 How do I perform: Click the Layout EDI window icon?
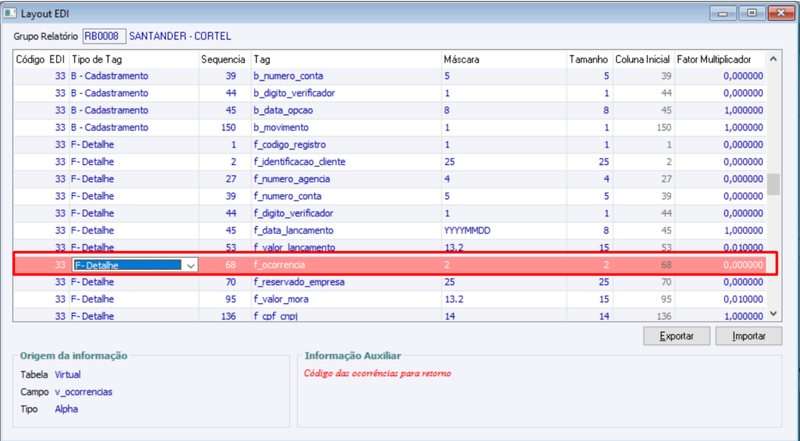(x=10, y=13)
